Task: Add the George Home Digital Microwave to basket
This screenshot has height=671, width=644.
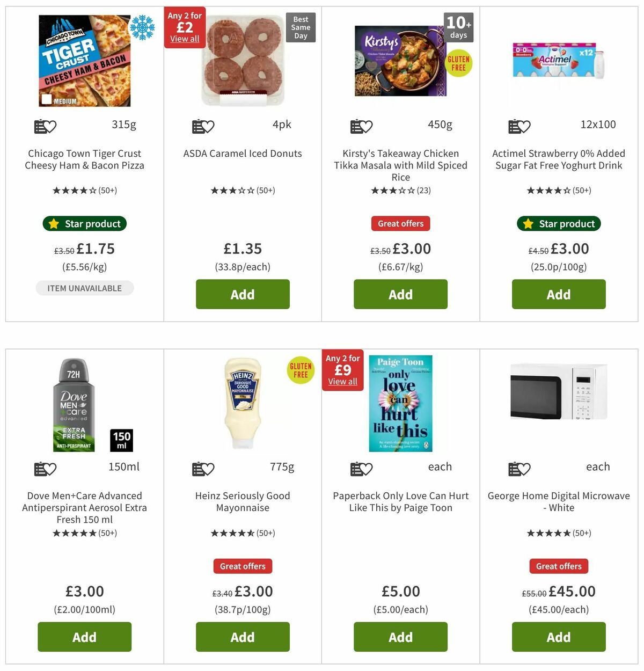Action: click(559, 637)
